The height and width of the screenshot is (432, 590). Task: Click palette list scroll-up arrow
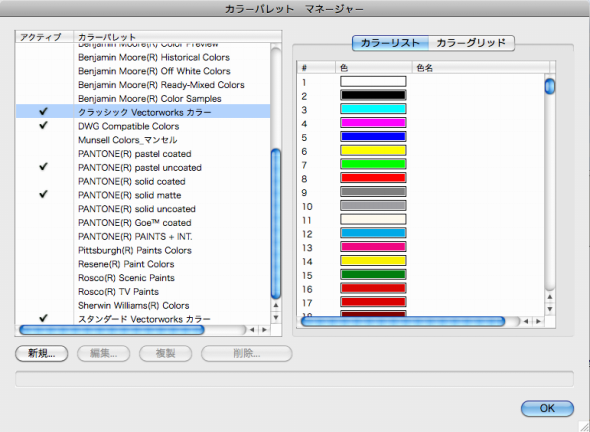point(276,305)
